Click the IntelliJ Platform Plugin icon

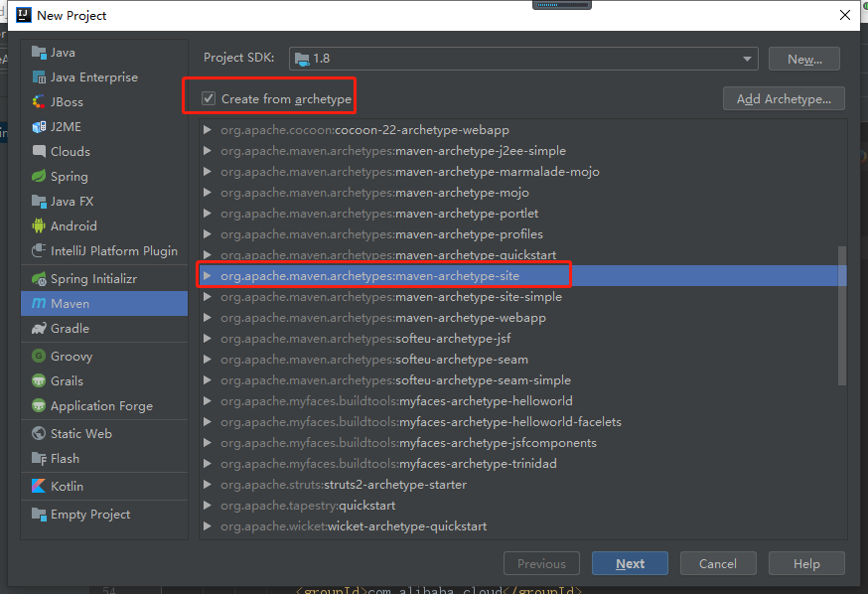tap(39, 250)
